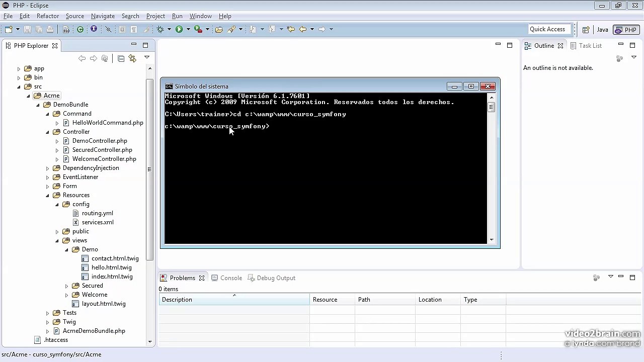Click the Print toolbar icon
The width and height of the screenshot is (644, 362).
50,30
